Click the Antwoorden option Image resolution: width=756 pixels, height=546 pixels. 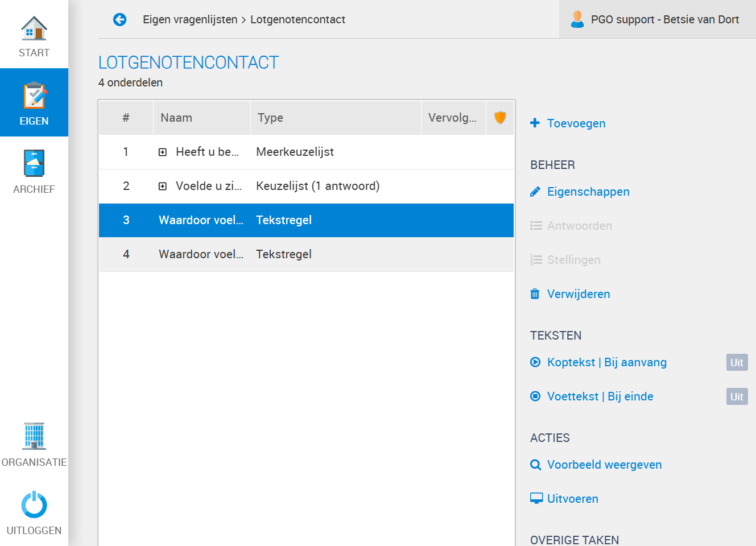[580, 226]
